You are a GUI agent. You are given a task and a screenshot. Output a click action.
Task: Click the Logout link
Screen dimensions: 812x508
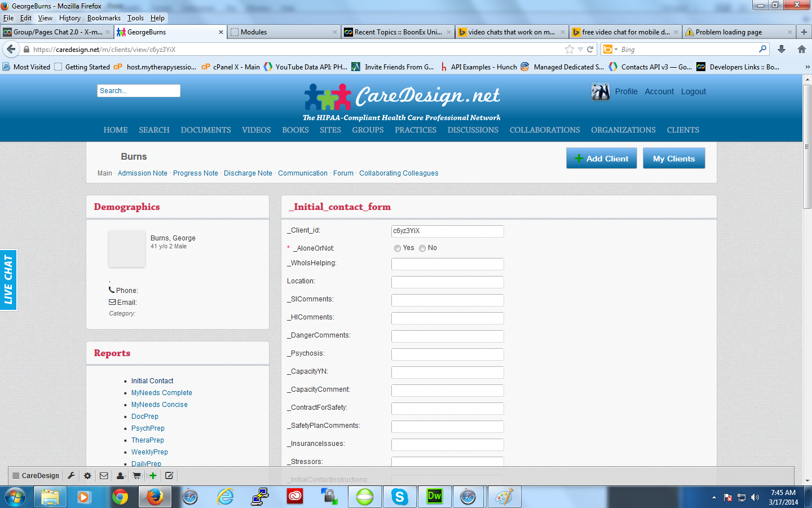[x=694, y=91]
